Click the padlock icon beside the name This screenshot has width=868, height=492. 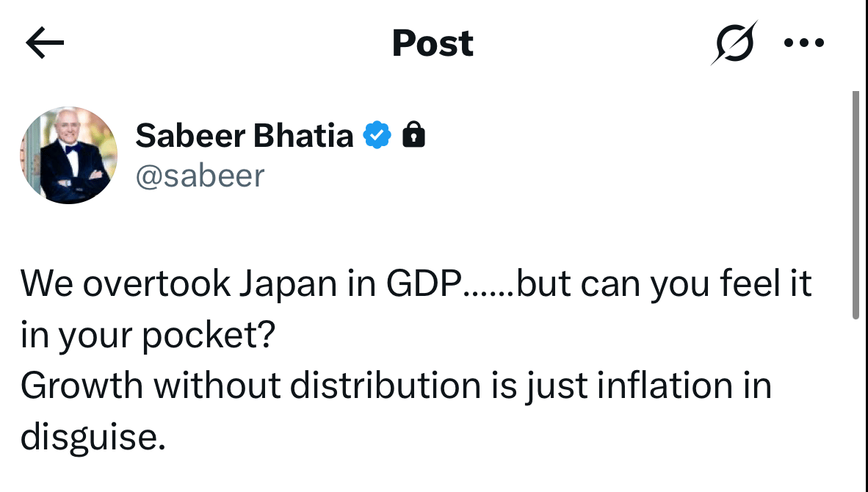tap(414, 136)
